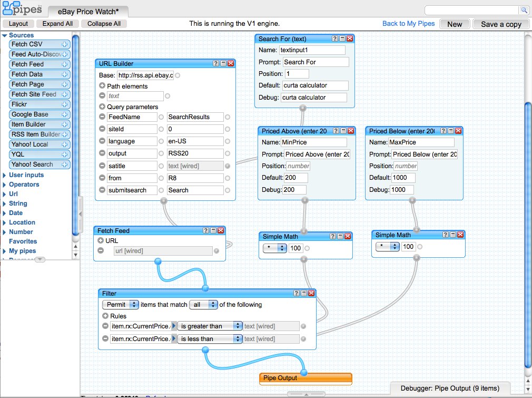532x398 pixels.
Task: Add Fetch Feed source with plus icon
Action: (64, 64)
